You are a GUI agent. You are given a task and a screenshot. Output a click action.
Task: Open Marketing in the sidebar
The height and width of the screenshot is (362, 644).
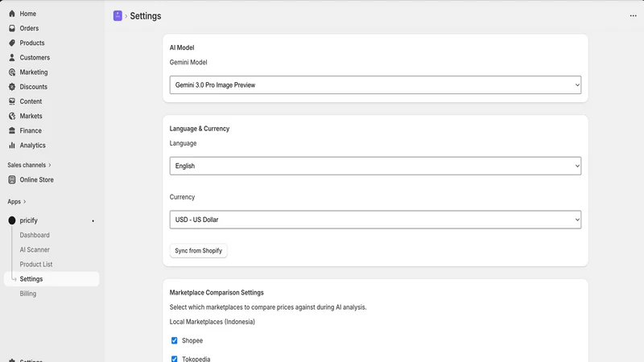coord(33,72)
